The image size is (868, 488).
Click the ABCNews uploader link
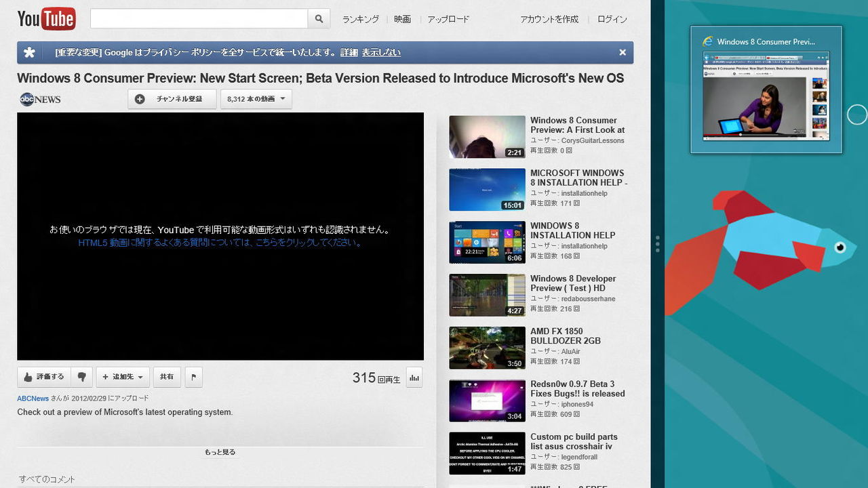[x=33, y=399]
